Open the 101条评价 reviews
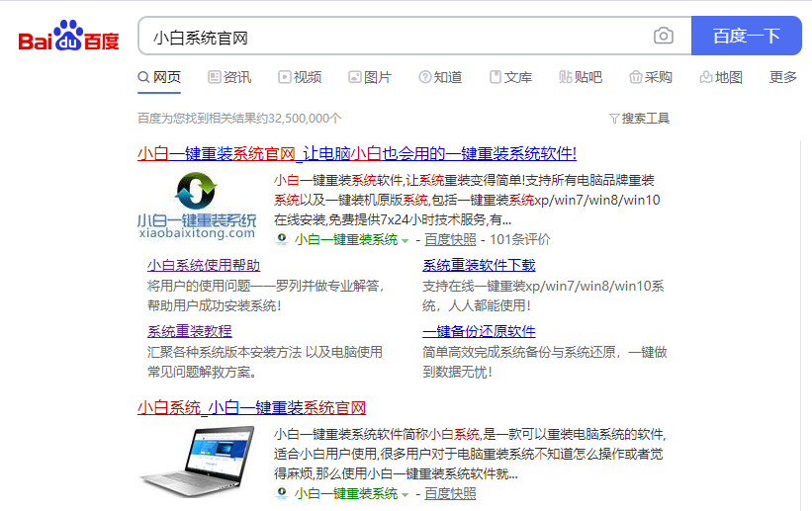 tap(519, 240)
